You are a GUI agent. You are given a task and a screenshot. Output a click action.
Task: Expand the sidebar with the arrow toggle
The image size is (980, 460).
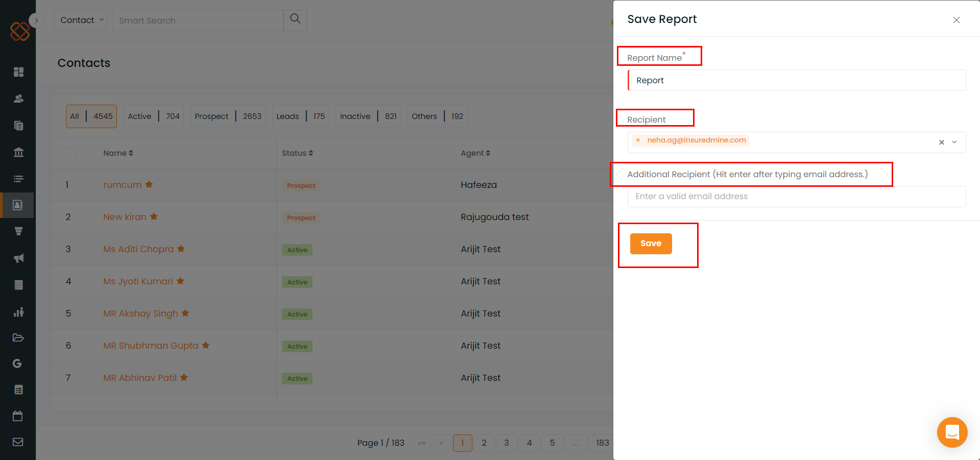(x=36, y=20)
